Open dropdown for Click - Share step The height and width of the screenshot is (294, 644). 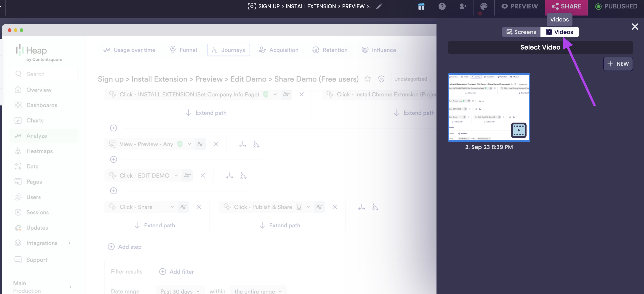click(x=172, y=207)
